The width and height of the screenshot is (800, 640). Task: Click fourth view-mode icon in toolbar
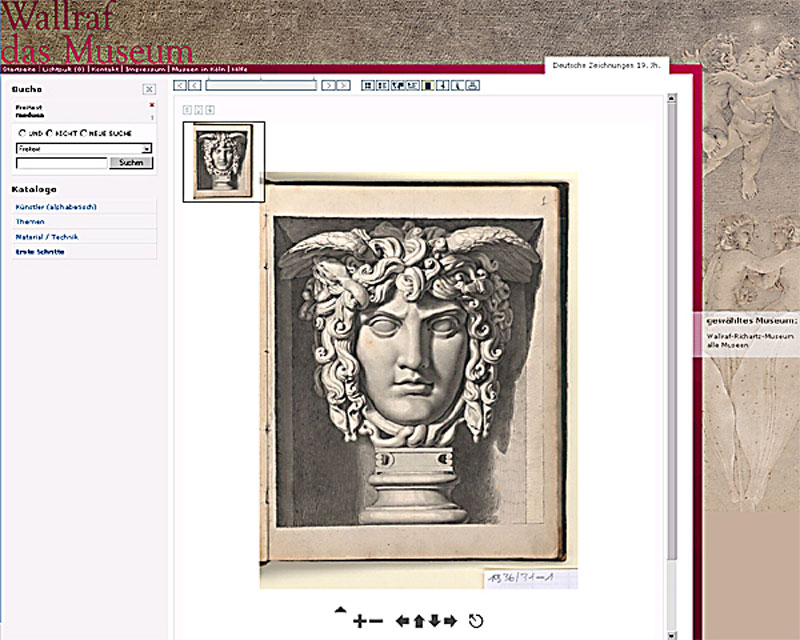coord(412,85)
